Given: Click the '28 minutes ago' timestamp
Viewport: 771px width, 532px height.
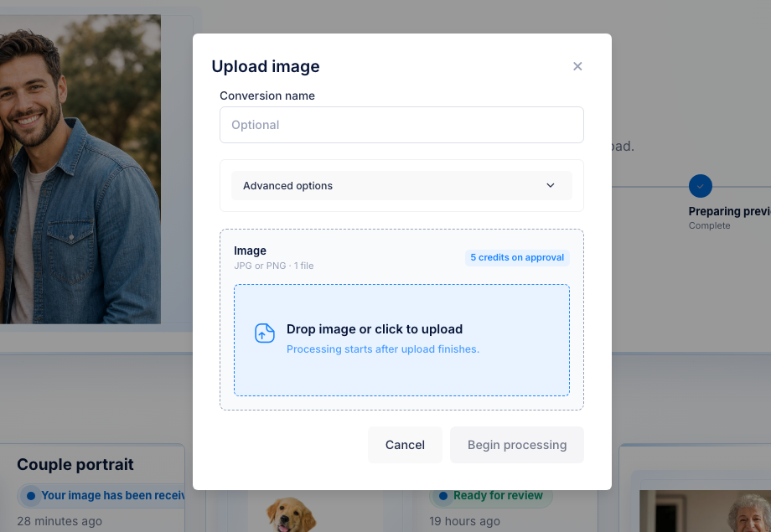Looking at the screenshot, I should point(60,521).
